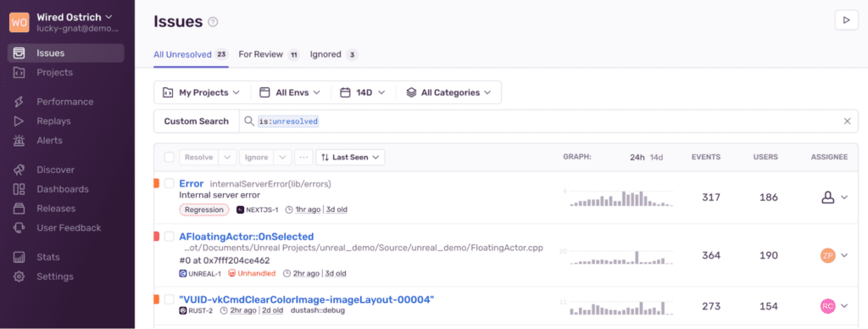Open User Feedback headset icon
This screenshot has width=868, height=329.
(x=19, y=227)
